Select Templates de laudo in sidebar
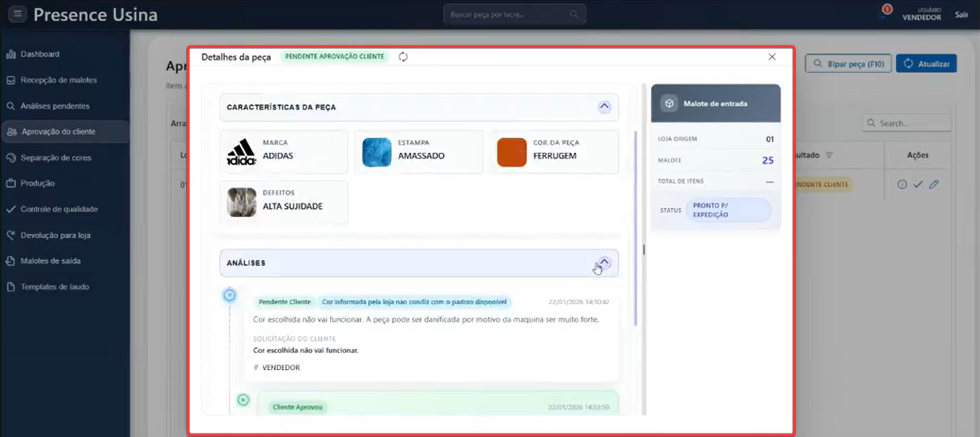 (x=55, y=287)
